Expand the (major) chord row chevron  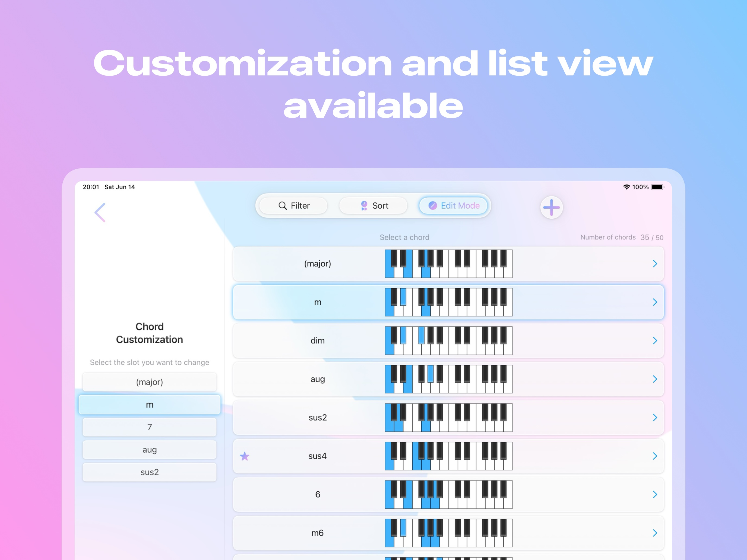(x=655, y=264)
